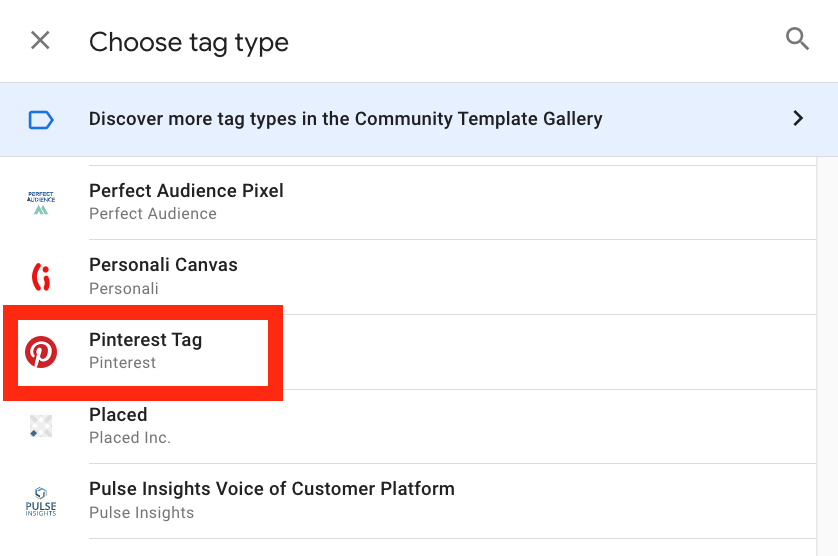Click the 'Personali' vendor subtitle

[x=123, y=289]
